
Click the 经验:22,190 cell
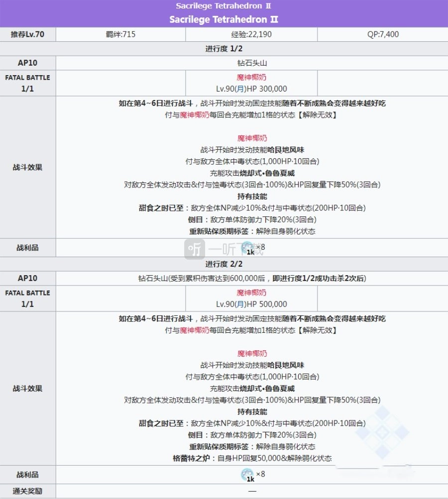pos(251,34)
